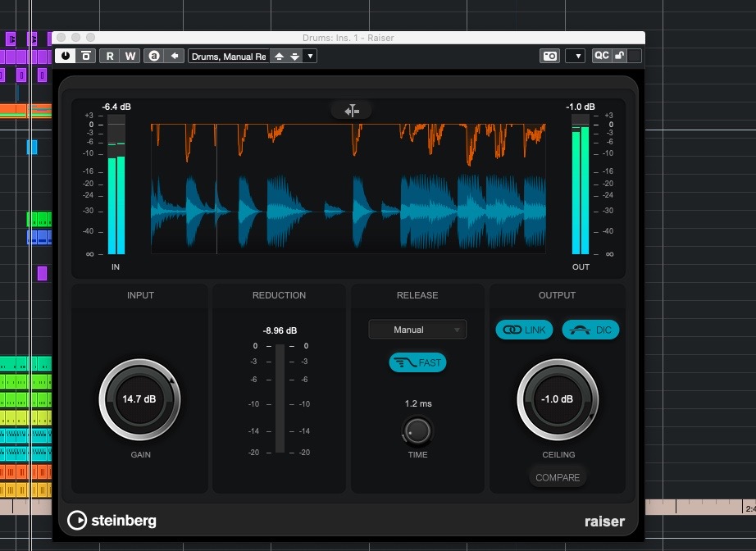The image size is (756, 551).
Task: Click the OUT level meter
Action: coord(581,184)
